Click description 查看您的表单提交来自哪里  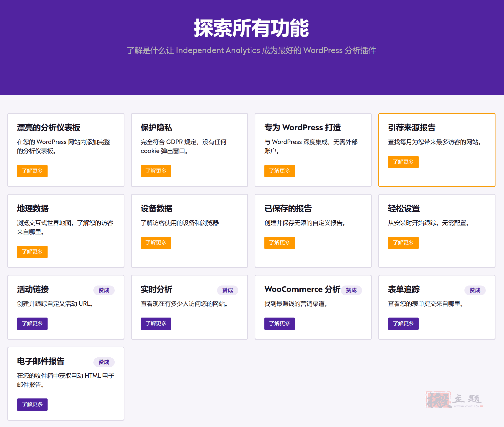426,304
